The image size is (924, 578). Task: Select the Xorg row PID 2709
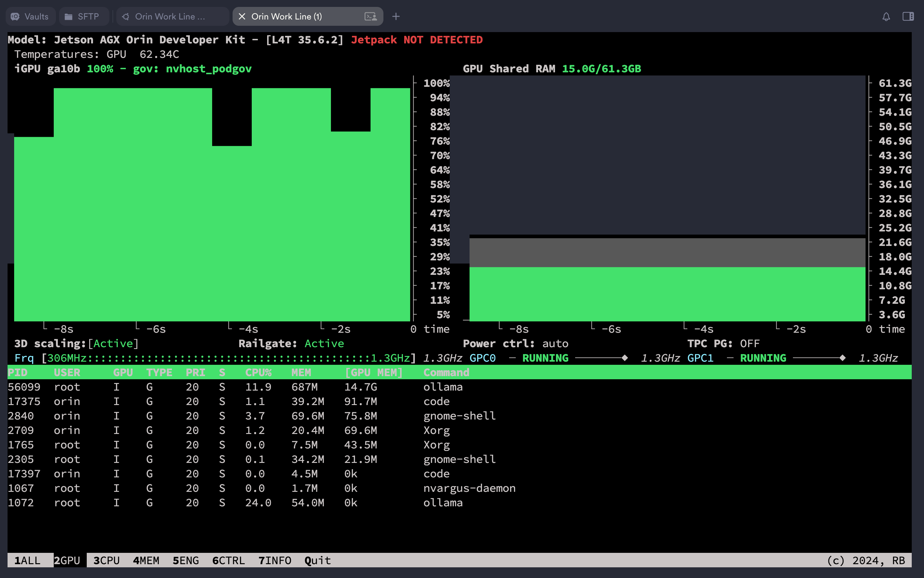tap(459, 431)
